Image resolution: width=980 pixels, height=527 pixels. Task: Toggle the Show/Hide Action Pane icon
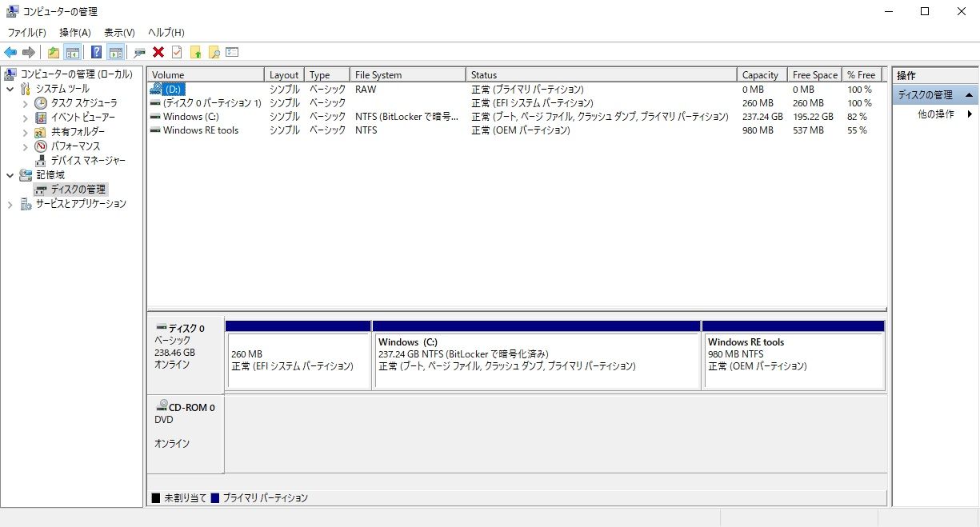115,53
